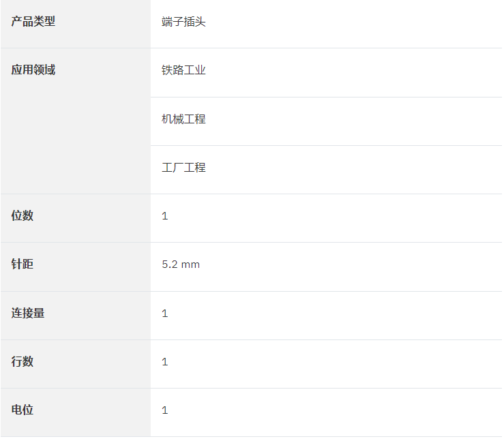Screen dimensions: 504x439
Task: Click the 5.2 mm pitch value
Action: pos(181,264)
